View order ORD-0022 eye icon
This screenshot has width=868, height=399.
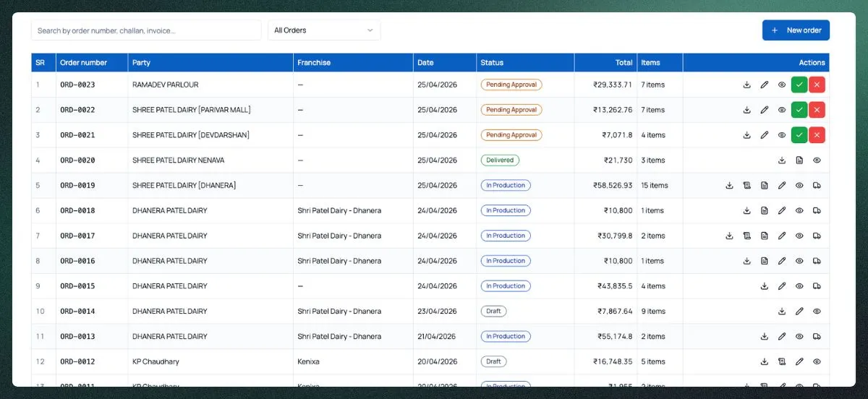[782, 110]
